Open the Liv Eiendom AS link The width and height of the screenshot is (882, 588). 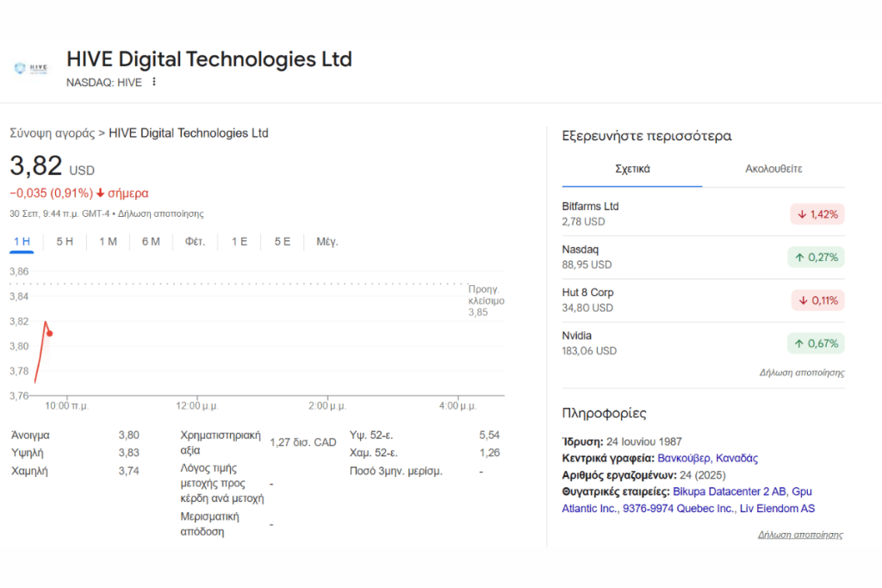(x=777, y=508)
